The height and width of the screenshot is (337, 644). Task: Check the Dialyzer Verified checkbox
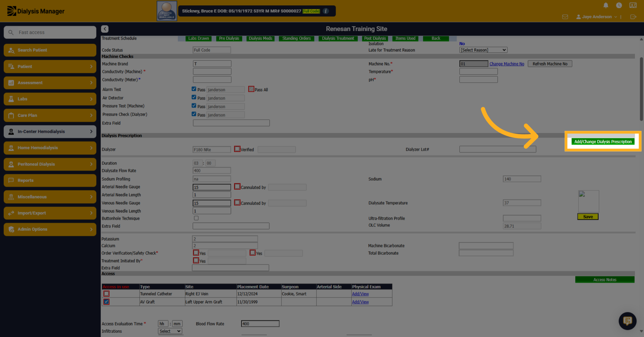tap(237, 149)
